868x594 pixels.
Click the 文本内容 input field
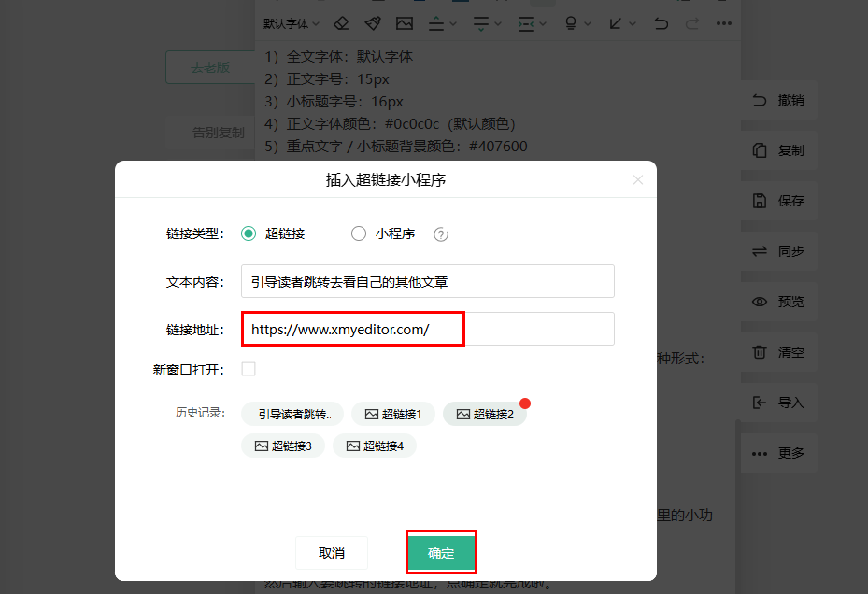coord(427,281)
